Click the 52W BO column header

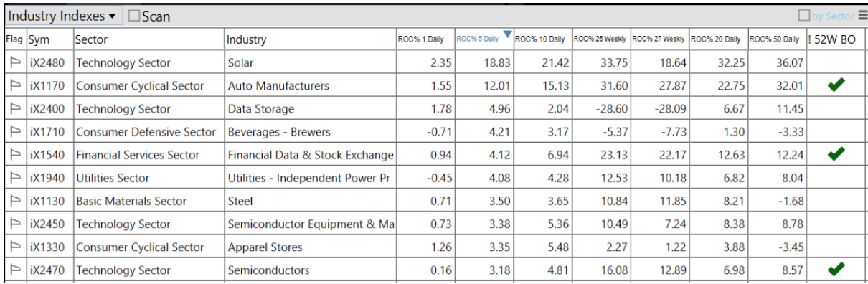click(x=836, y=40)
